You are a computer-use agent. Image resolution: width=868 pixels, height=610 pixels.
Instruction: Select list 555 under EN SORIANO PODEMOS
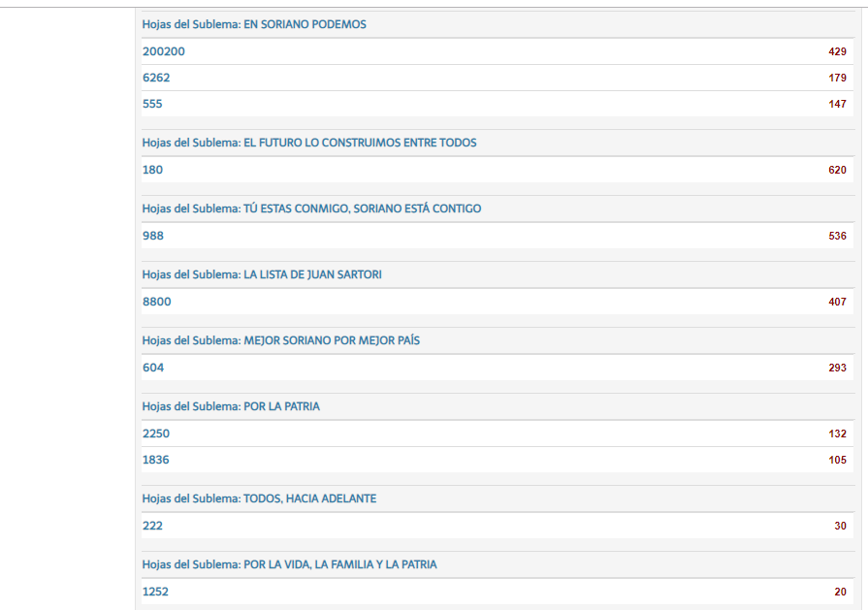tap(152, 104)
